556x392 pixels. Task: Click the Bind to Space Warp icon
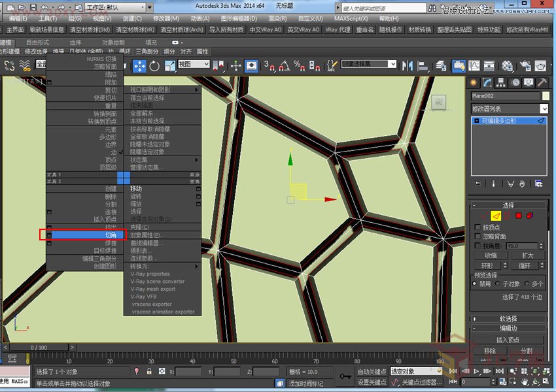point(24,65)
